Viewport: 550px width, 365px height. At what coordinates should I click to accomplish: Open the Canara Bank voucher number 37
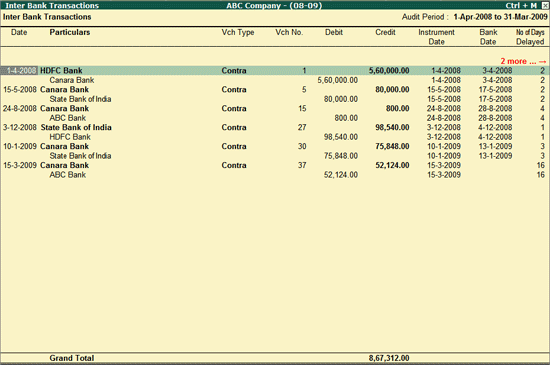275,165
